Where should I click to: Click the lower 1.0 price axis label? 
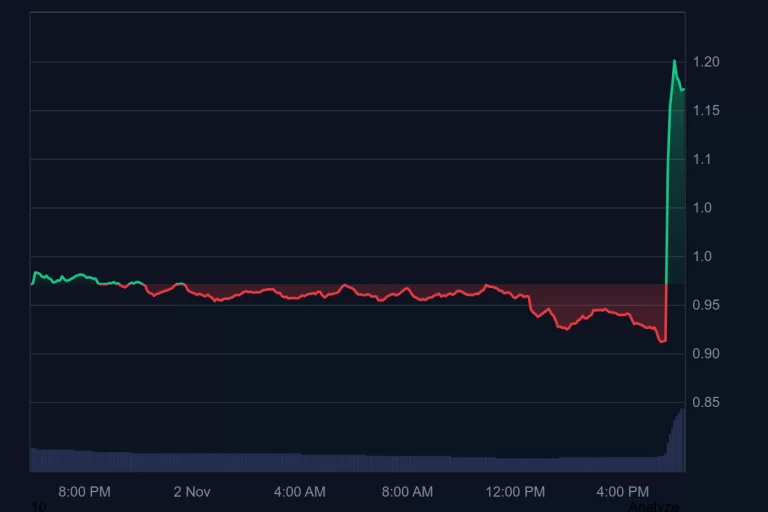(x=704, y=257)
